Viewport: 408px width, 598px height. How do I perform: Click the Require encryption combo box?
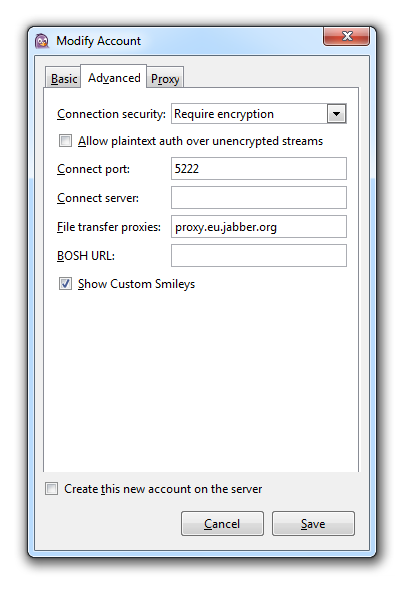tap(259, 114)
